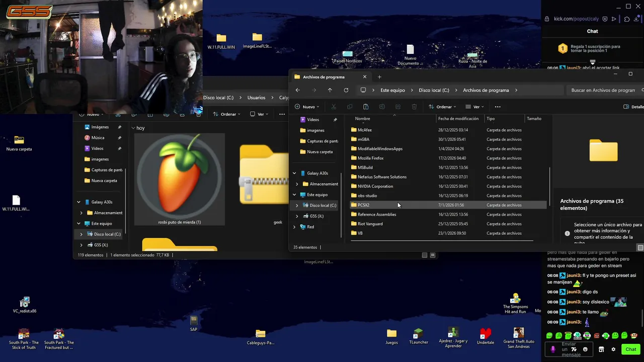The image size is (644, 362).
Task: Add a new tab with the plus button
Action: [379, 77]
